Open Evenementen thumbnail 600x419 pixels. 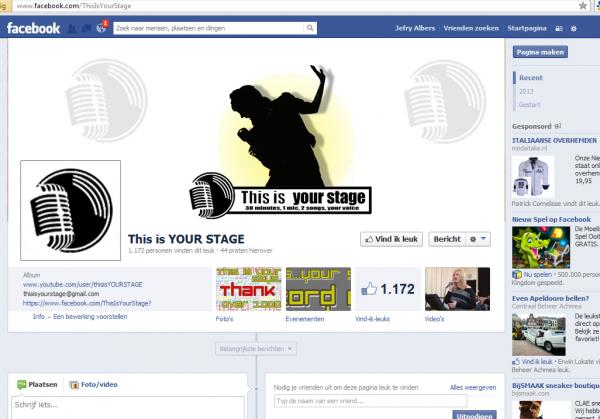click(318, 289)
